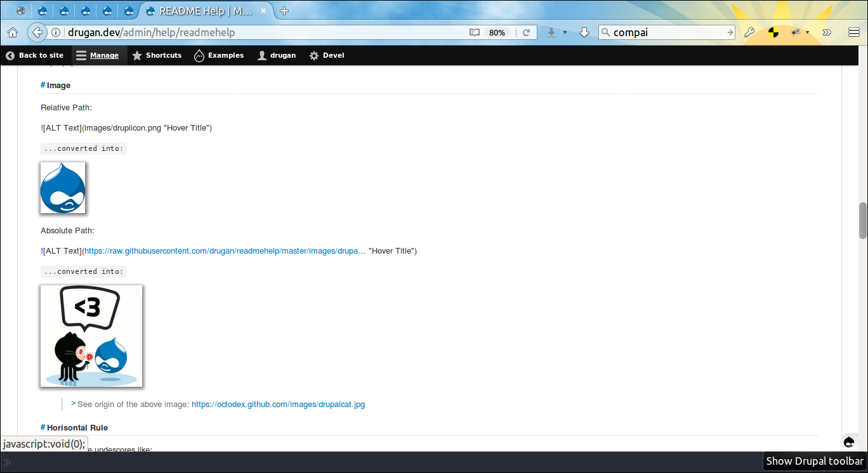This screenshot has width=868, height=473.
Task: Click the See origin of the above image text
Action: click(133, 404)
